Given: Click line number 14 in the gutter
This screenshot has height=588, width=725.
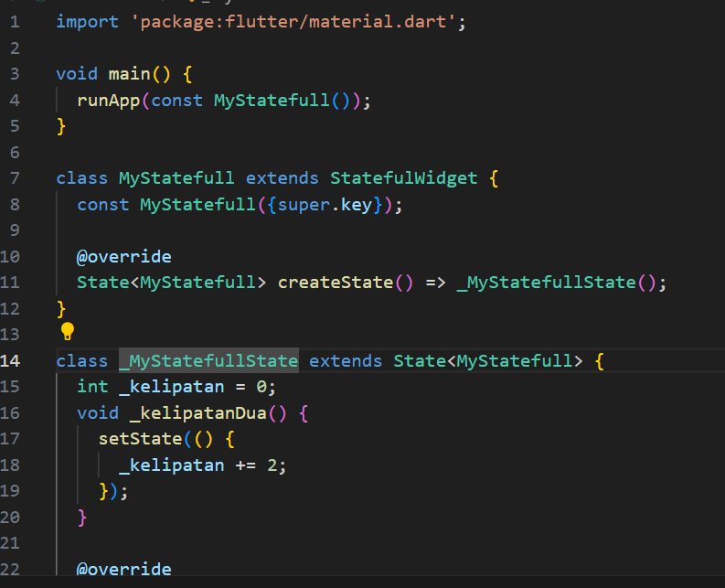Looking at the screenshot, I should click(10, 360).
